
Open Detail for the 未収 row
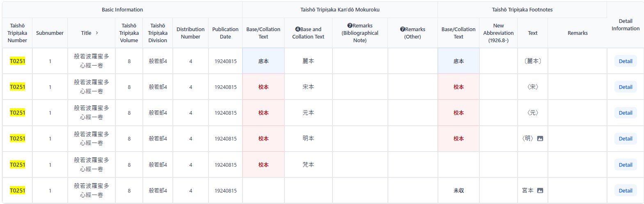pos(625,190)
